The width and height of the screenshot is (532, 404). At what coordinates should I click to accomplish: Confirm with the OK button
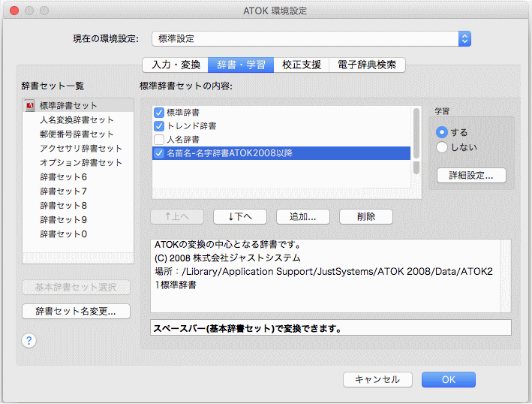[x=449, y=379]
